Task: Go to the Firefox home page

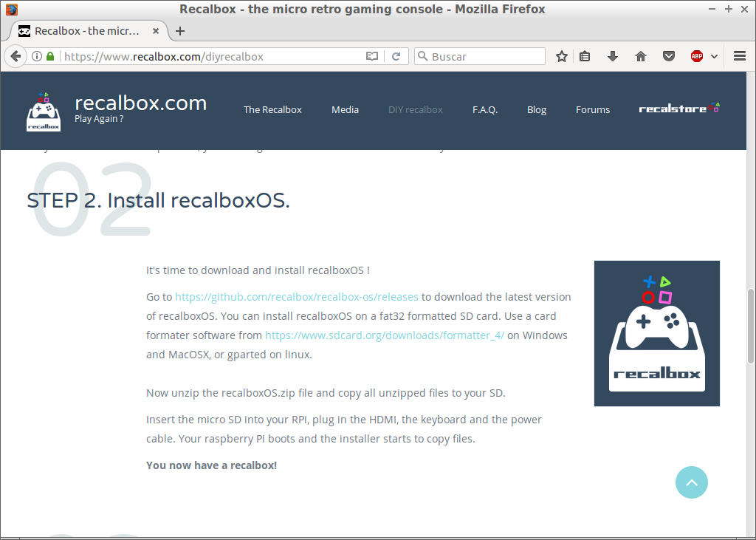Action: 640,56
